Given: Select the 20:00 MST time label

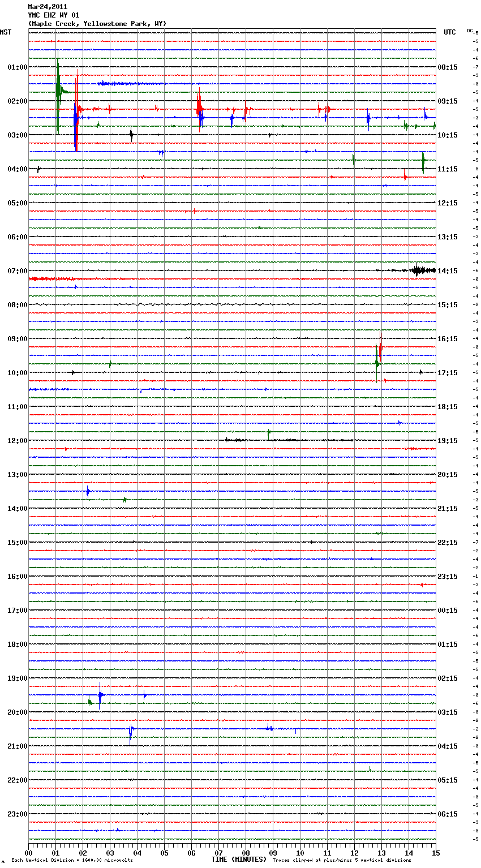Looking at the screenshot, I should 18,712.
